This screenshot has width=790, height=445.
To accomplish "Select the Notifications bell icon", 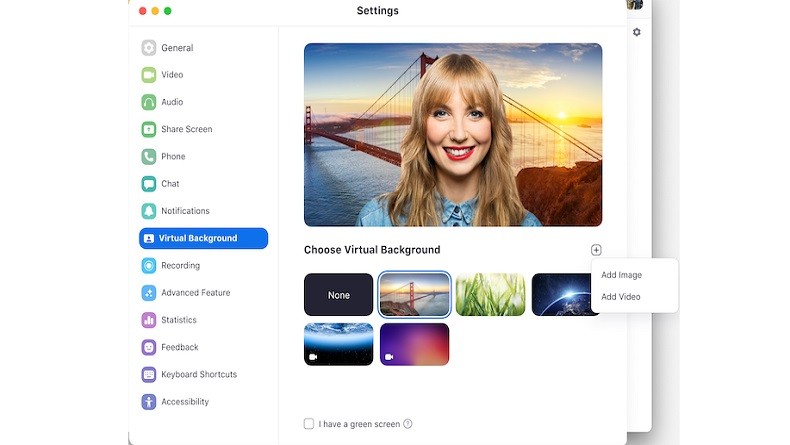I will coord(149,211).
